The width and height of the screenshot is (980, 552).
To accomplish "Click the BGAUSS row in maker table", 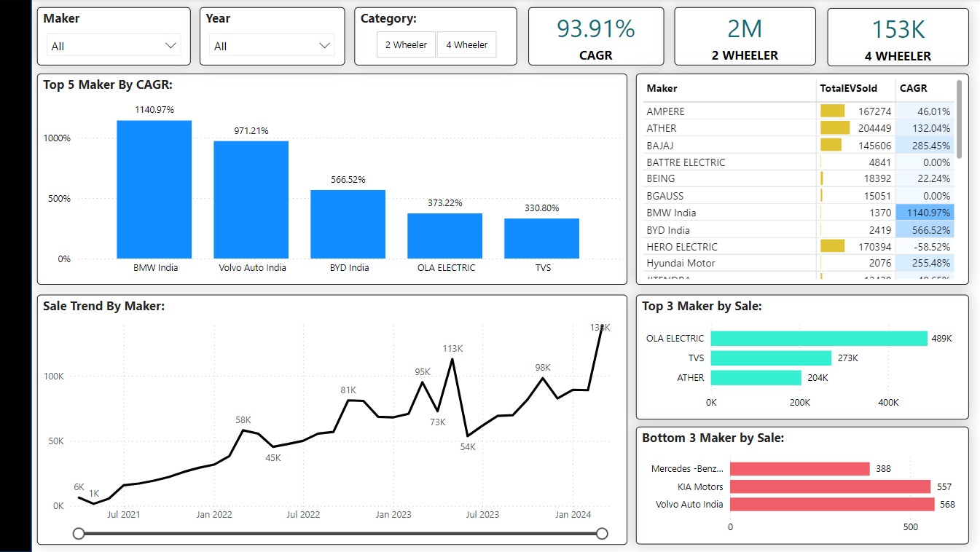I will (799, 195).
